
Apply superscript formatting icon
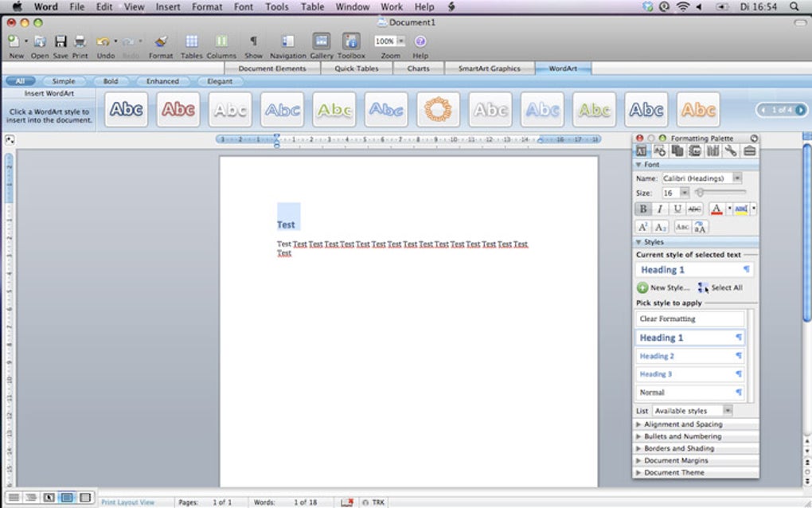point(642,228)
